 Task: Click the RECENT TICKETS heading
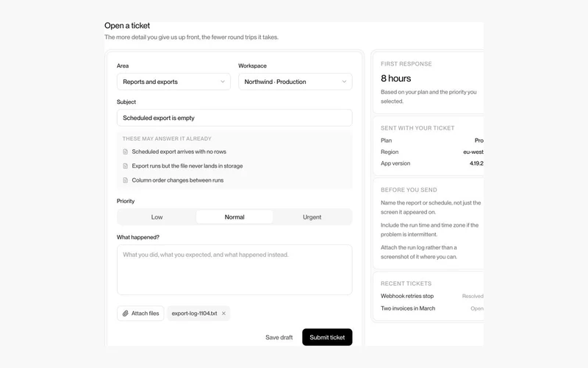pos(406,283)
